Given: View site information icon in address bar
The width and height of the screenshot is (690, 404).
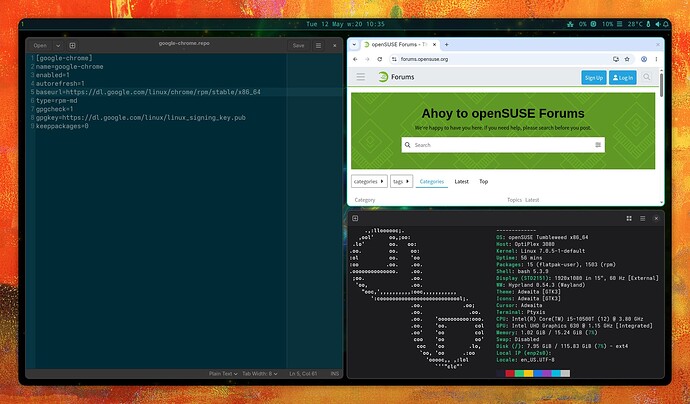Looking at the screenshot, I should tap(394, 59).
